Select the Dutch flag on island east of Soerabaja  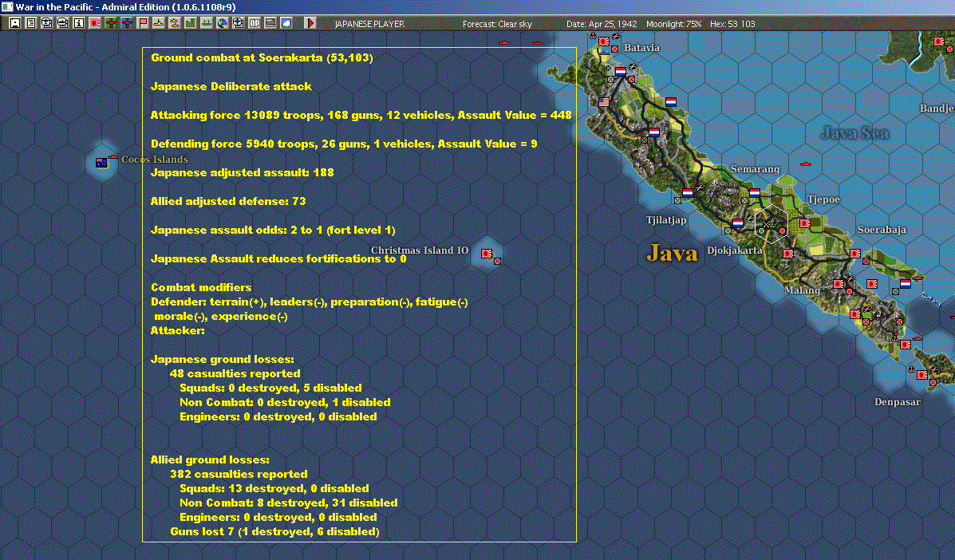[906, 284]
